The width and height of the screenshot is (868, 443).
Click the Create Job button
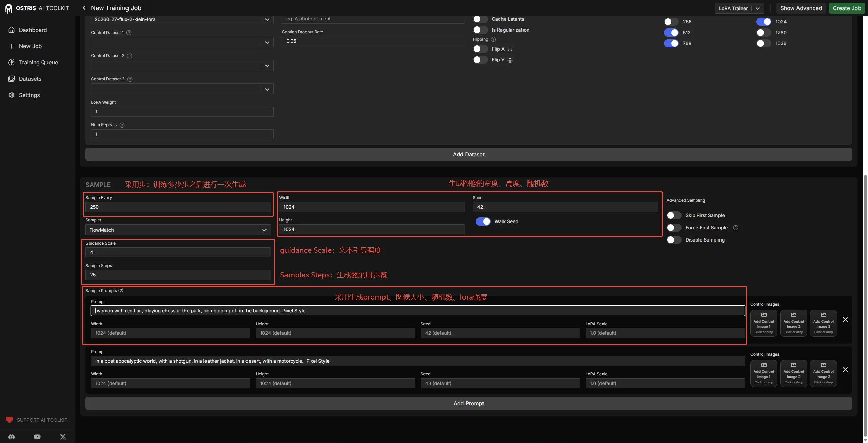(847, 8)
